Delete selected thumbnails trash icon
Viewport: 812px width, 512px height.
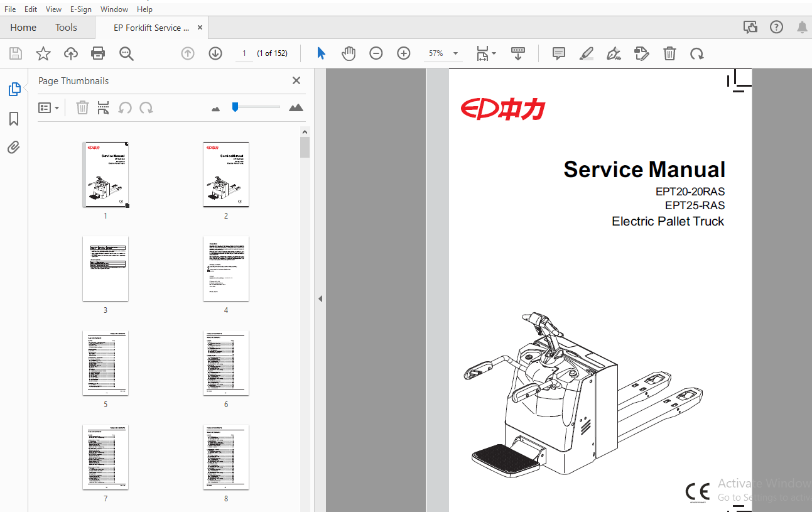[x=82, y=108]
